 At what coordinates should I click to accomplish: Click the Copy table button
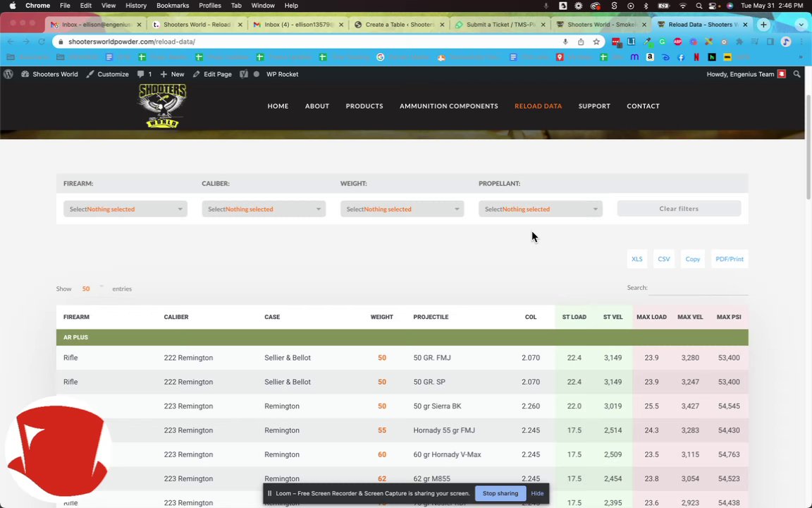[x=692, y=259]
